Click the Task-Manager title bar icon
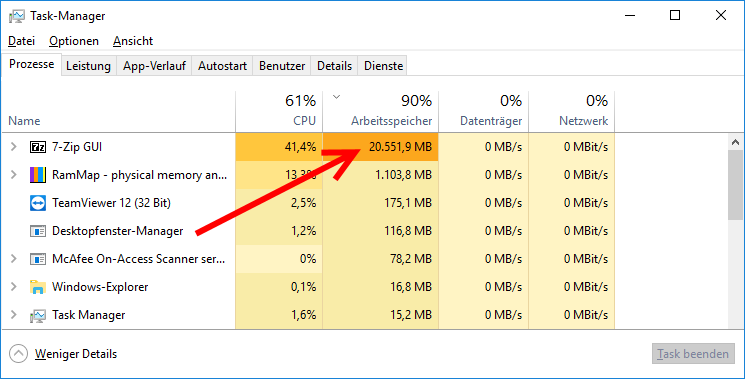 [17, 16]
